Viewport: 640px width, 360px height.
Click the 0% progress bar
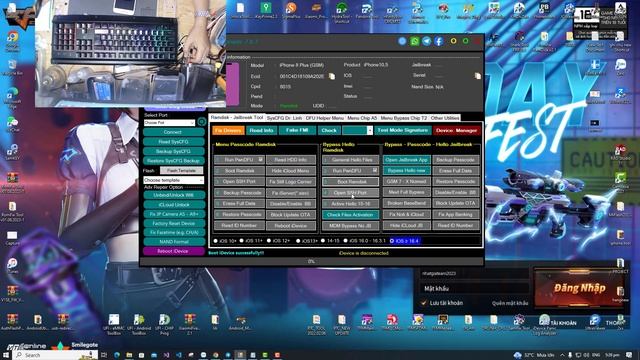tap(311, 261)
